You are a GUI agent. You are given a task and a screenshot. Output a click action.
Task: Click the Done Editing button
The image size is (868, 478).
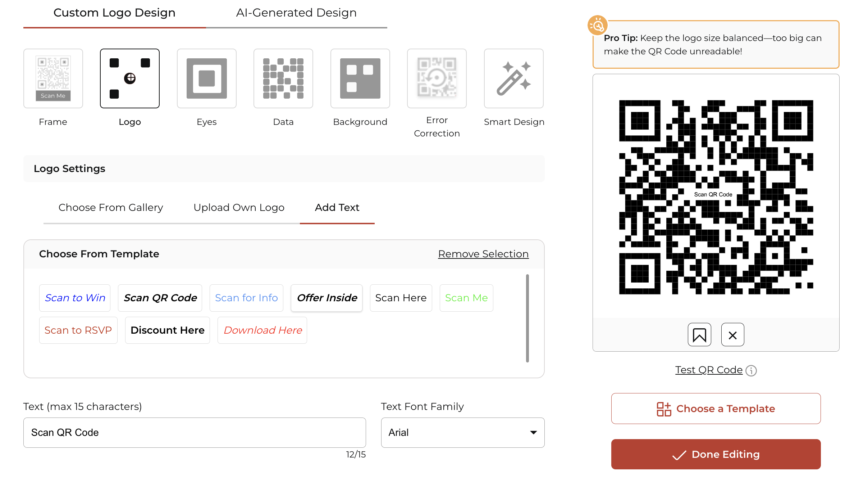[716, 454]
